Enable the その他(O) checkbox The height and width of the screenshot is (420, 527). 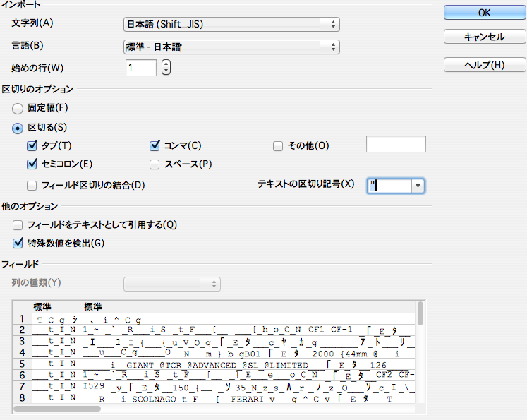(278, 146)
